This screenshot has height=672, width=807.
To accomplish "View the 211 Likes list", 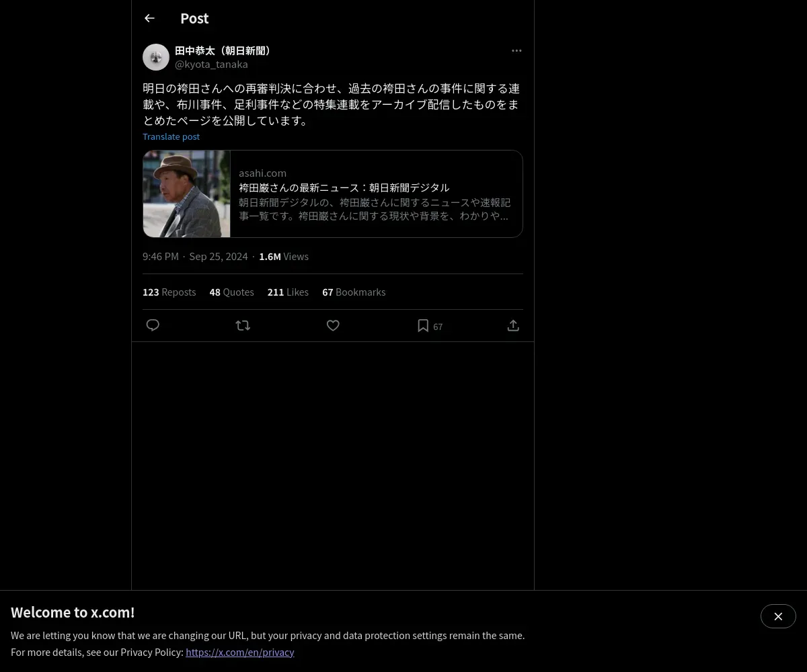I will tap(288, 292).
